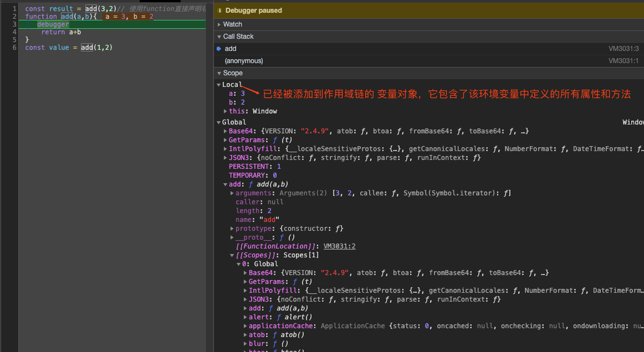Collapse the [[Scopes]] entry
This screenshot has height=352, width=644.
click(x=232, y=255)
